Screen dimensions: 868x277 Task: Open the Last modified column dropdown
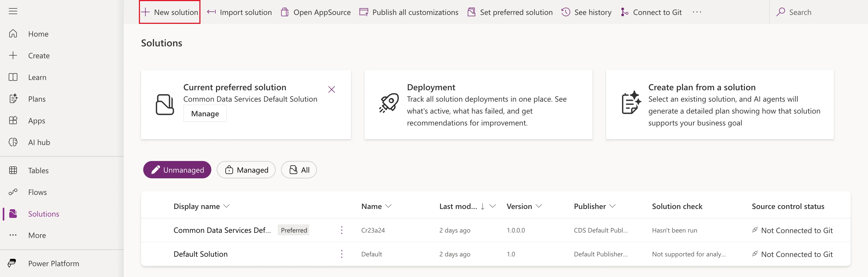[x=492, y=206]
